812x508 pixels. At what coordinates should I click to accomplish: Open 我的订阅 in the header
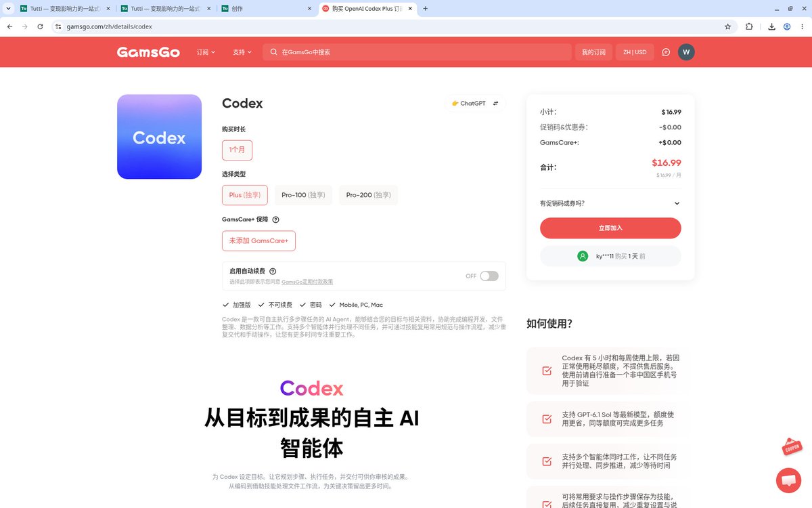tap(593, 52)
